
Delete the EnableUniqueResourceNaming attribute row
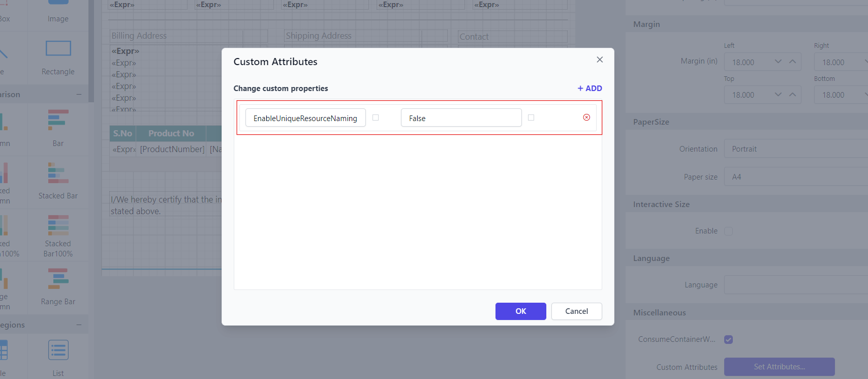click(x=586, y=118)
